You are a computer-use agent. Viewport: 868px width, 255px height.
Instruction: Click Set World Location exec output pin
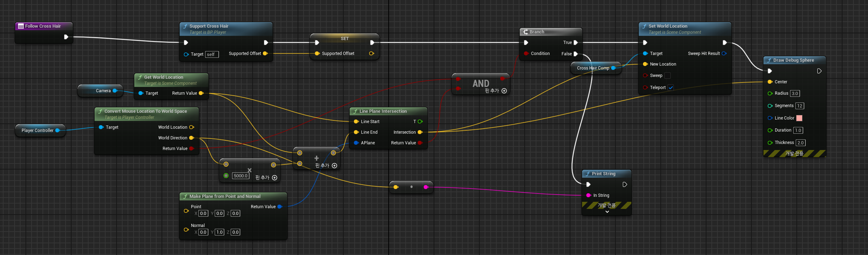725,43
